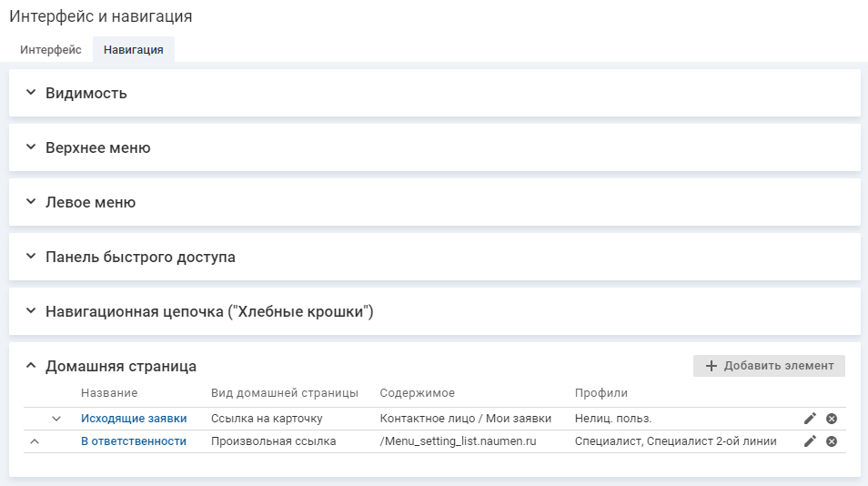Delete the Исходящие заявки row
The image size is (868, 486).
(832, 419)
